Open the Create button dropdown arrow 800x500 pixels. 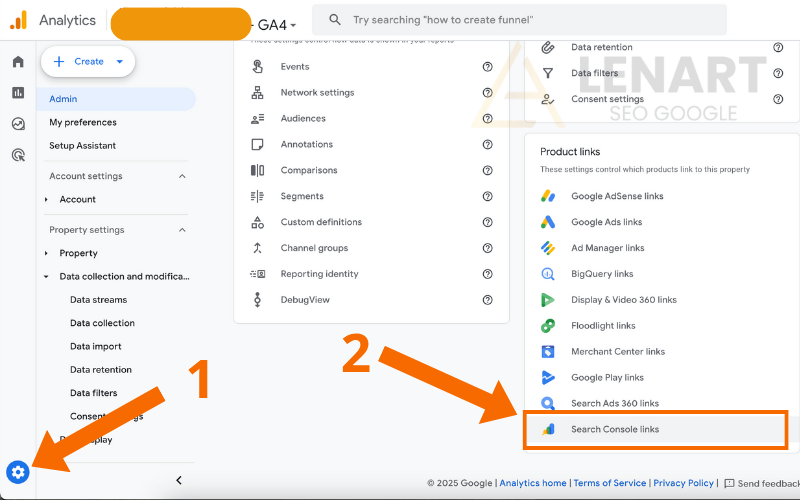click(120, 62)
